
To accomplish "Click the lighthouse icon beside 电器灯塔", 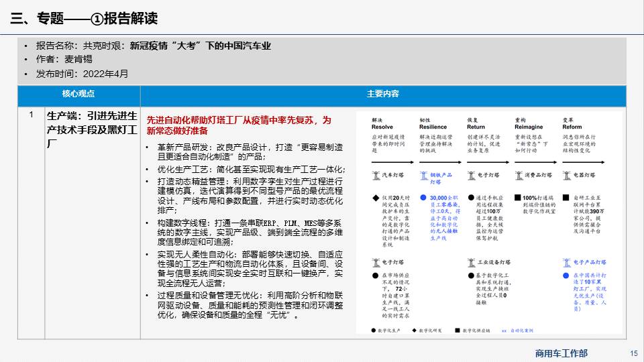I will click(x=568, y=176).
